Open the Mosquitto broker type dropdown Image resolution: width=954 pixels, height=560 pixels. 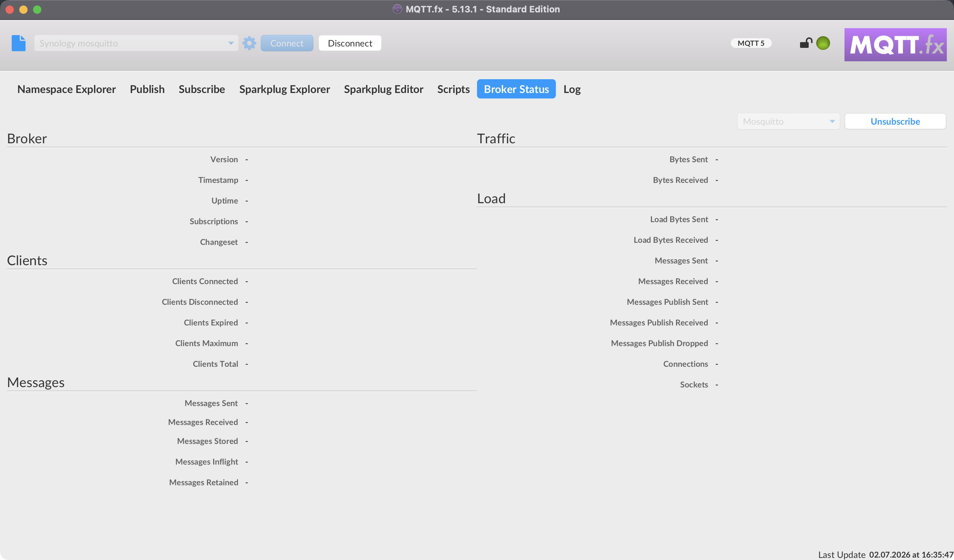click(789, 122)
